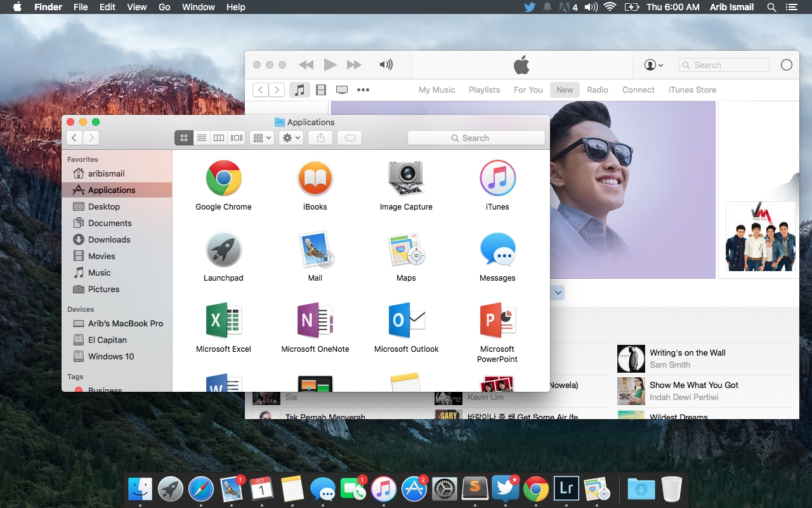Open Sublime Text from the Dock
Viewport: 812px width, 508px height.
click(x=475, y=489)
